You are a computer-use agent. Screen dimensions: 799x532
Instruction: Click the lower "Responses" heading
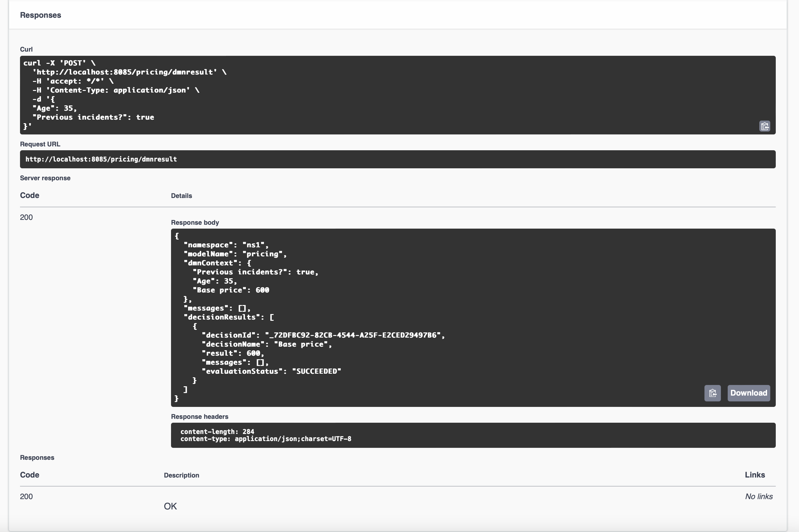click(x=37, y=458)
